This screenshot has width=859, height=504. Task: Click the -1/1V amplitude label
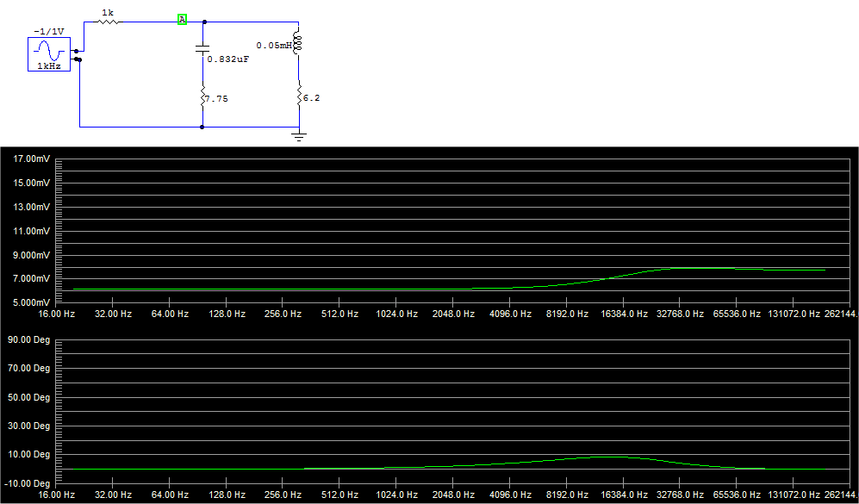(x=49, y=32)
